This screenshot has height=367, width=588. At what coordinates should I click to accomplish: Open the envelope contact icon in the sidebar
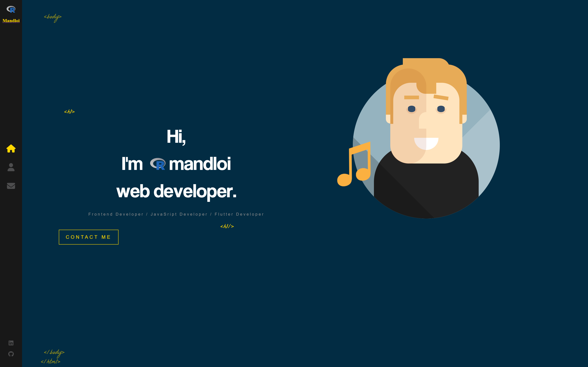click(11, 186)
